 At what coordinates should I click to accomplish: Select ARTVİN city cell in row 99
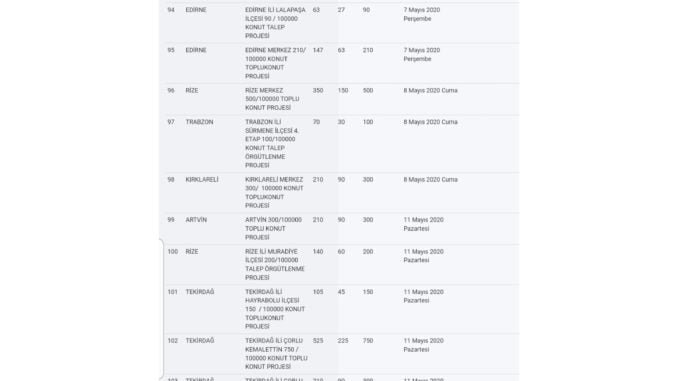coord(196,220)
